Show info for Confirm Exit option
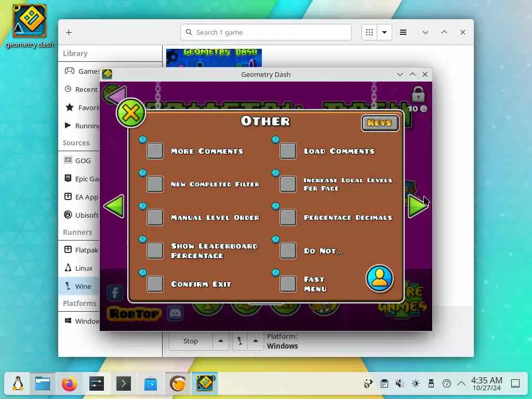 click(142, 272)
